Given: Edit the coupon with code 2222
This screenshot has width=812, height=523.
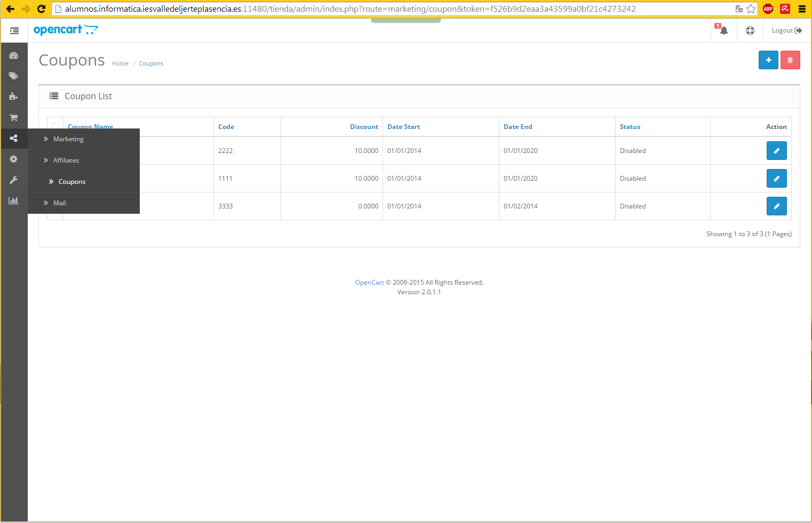Looking at the screenshot, I should (776, 151).
